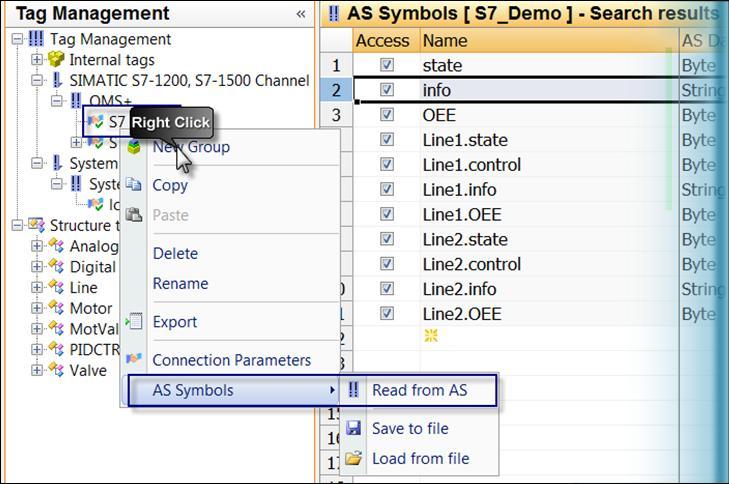
Task: Click the Export icon in context menu
Action: click(134, 321)
